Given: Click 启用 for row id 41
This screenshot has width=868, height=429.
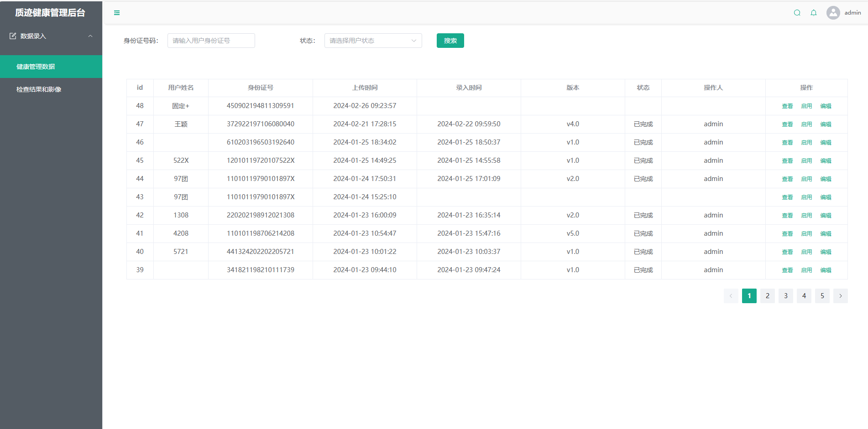Looking at the screenshot, I should pyautogui.click(x=806, y=234).
